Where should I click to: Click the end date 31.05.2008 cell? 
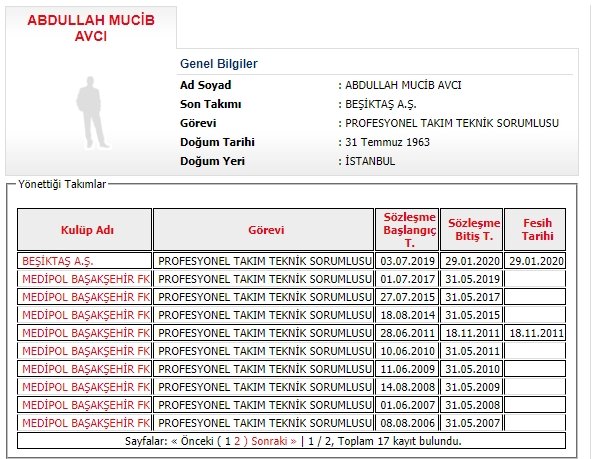point(472,405)
